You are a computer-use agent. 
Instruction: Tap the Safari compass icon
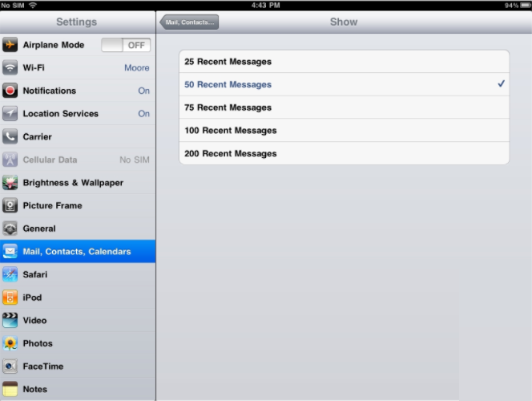[10, 274]
